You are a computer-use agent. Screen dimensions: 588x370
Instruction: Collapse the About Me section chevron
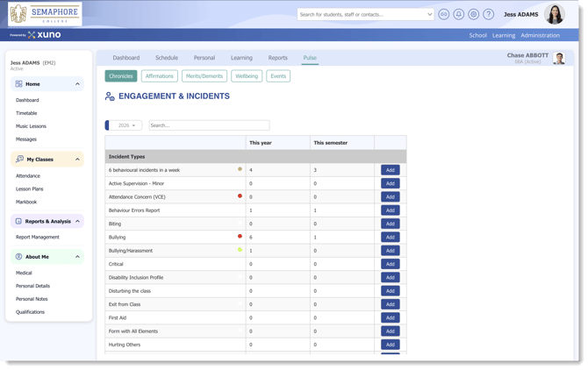pos(77,257)
